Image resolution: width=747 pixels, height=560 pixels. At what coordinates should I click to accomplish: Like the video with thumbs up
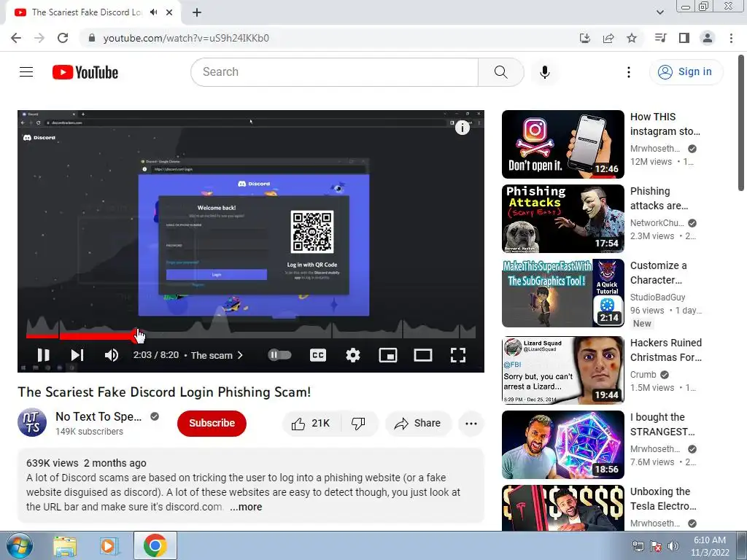pyautogui.click(x=311, y=423)
